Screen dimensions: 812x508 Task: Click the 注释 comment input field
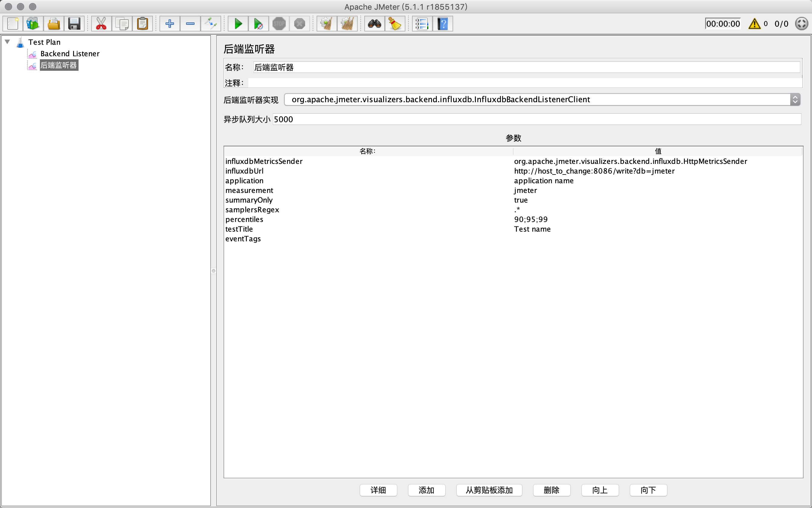tap(525, 83)
